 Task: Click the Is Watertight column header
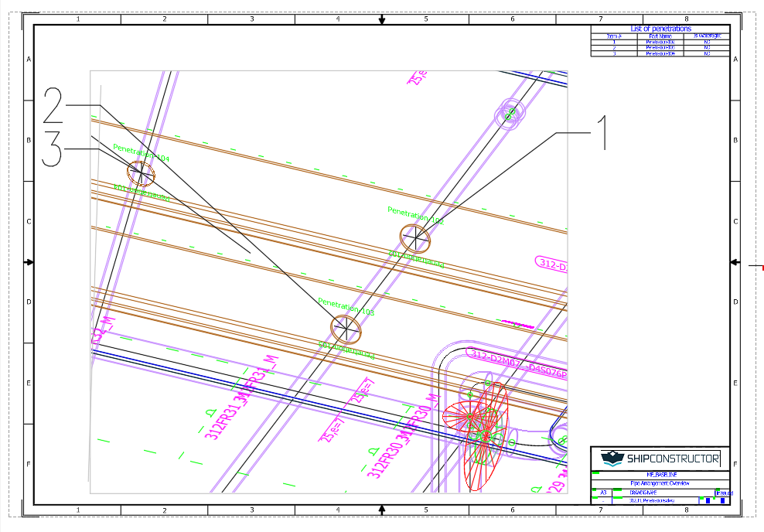(x=707, y=36)
